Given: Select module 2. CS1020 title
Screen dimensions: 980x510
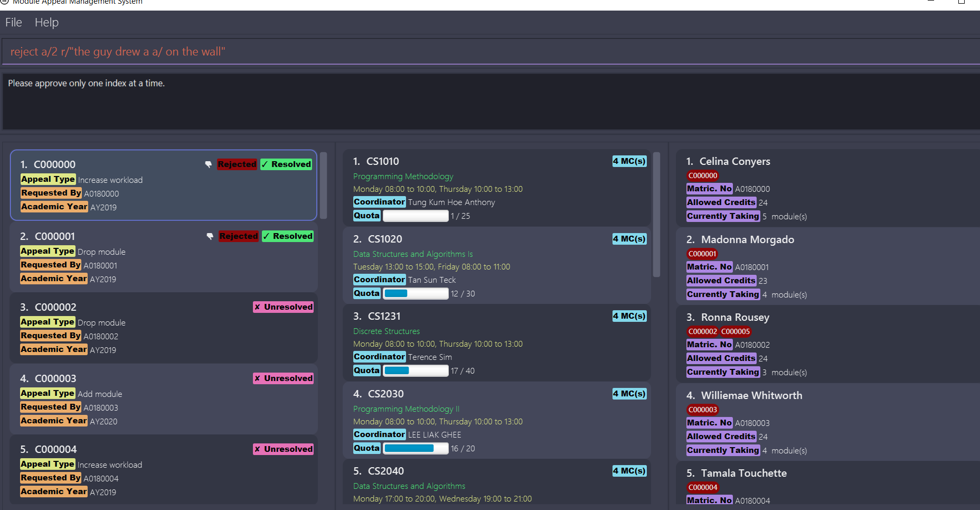Looking at the screenshot, I should pyautogui.click(x=378, y=239).
